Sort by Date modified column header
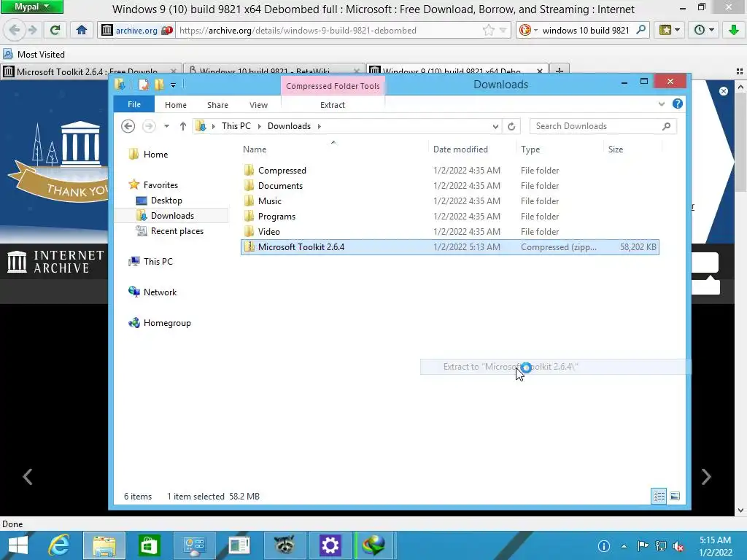Image resolution: width=747 pixels, height=560 pixels. pyautogui.click(x=472, y=149)
